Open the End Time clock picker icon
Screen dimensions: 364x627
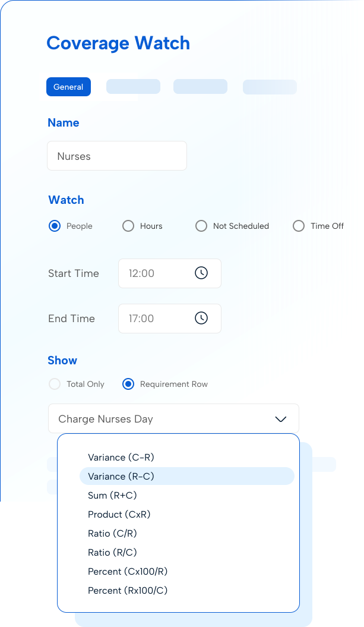201,318
